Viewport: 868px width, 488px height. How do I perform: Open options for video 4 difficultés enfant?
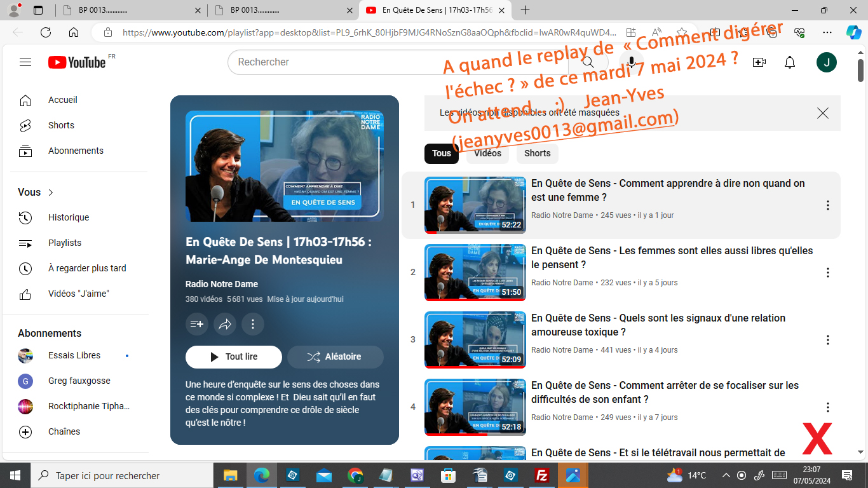(828, 407)
